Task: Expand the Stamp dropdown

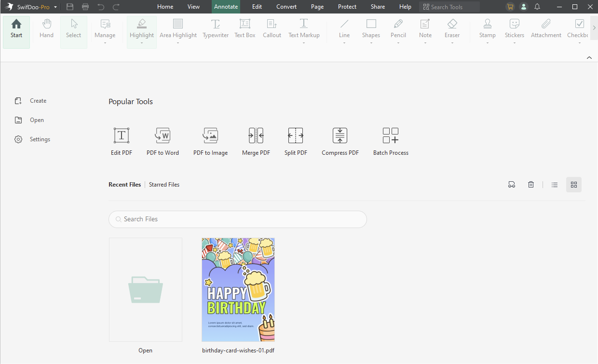Action: pyautogui.click(x=488, y=43)
